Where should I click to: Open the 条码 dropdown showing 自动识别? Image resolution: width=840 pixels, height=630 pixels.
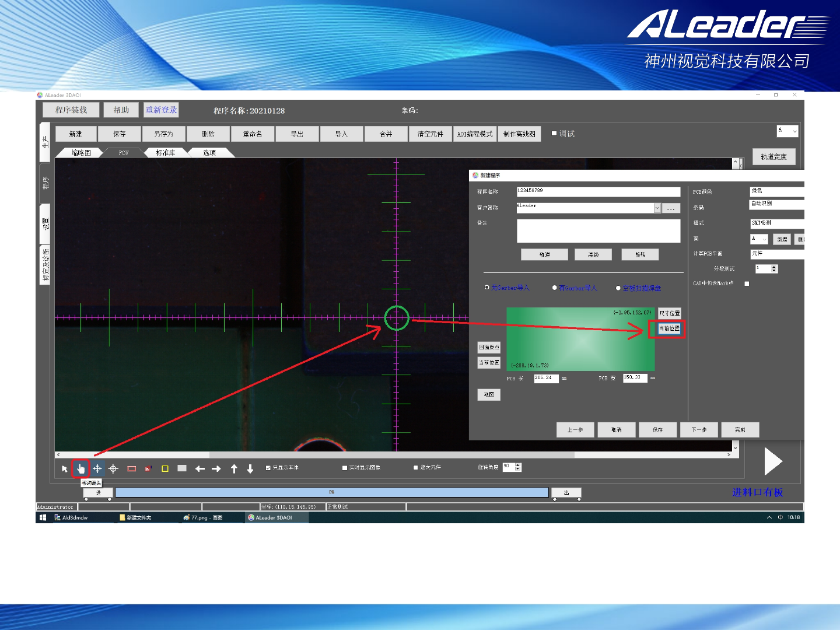pos(777,204)
